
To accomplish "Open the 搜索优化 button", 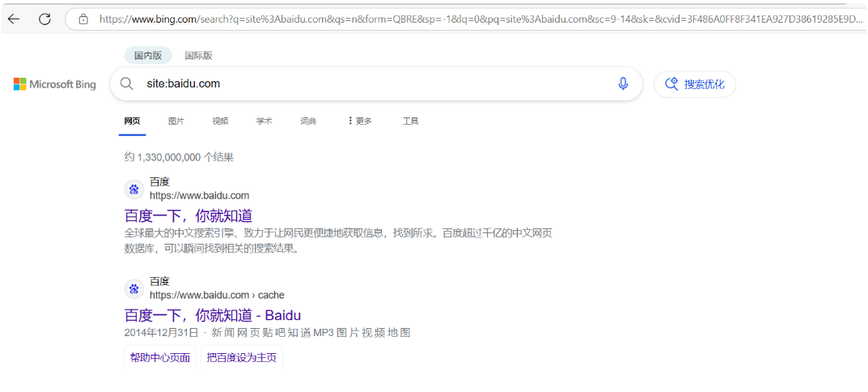I will tap(695, 84).
